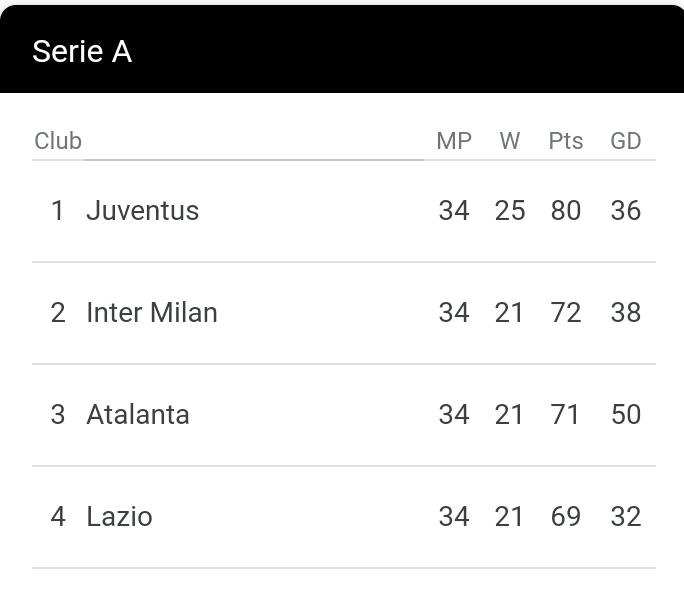Click the GD column header
684x604 pixels.
click(626, 141)
